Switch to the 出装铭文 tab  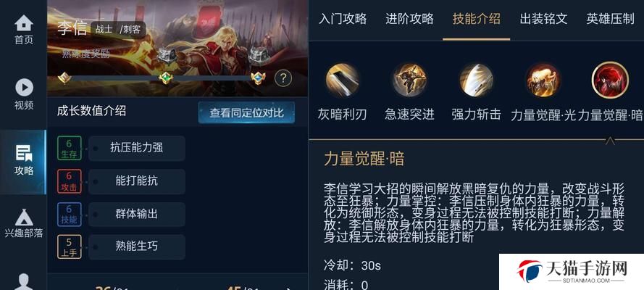tap(543, 19)
